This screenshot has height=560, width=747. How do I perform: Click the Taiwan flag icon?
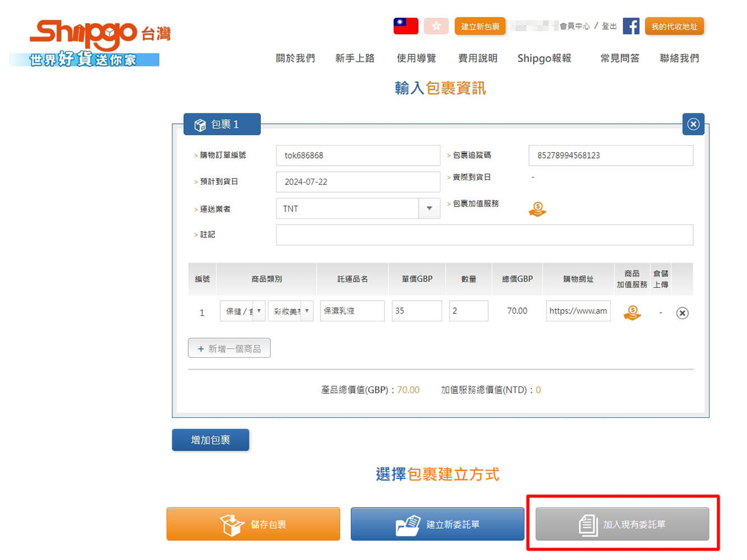tap(406, 26)
